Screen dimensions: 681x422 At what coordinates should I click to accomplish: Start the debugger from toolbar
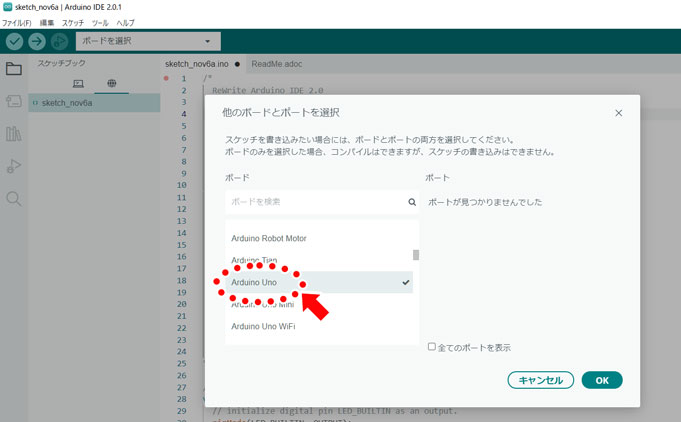(60, 42)
